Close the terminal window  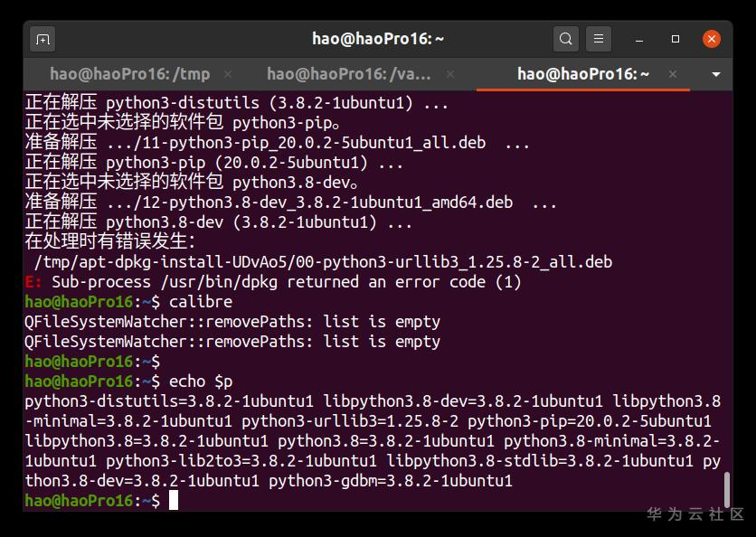click(712, 39)
